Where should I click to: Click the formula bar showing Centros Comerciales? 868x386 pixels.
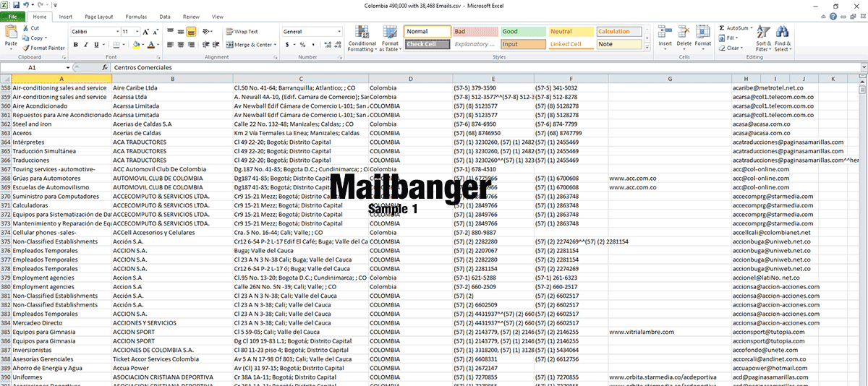coord(485,67)
